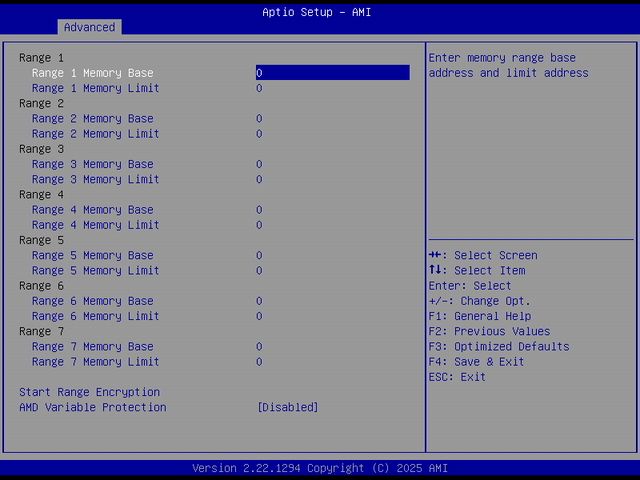Select Range 5 Memory Limit setting
This screenshot has height=480, width=640.
(x=96, y=271)
